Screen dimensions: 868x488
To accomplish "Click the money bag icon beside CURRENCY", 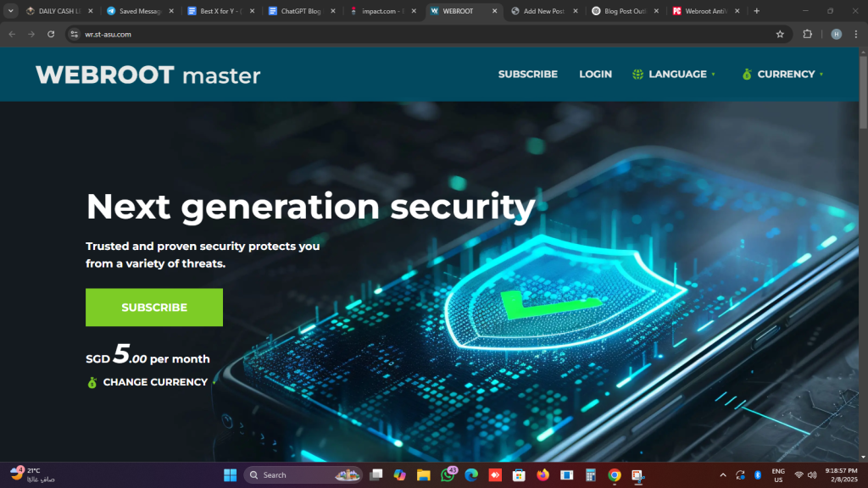I will tap(747, 75).
